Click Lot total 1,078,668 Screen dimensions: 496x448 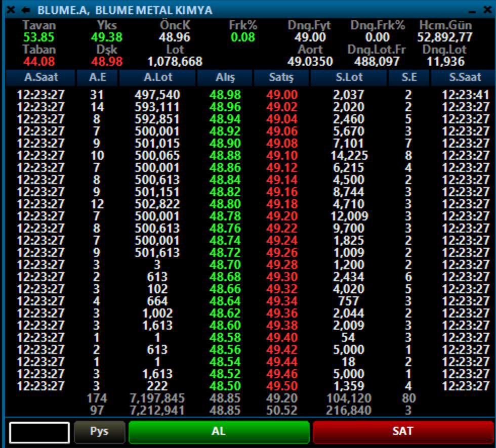click(175, 62)
